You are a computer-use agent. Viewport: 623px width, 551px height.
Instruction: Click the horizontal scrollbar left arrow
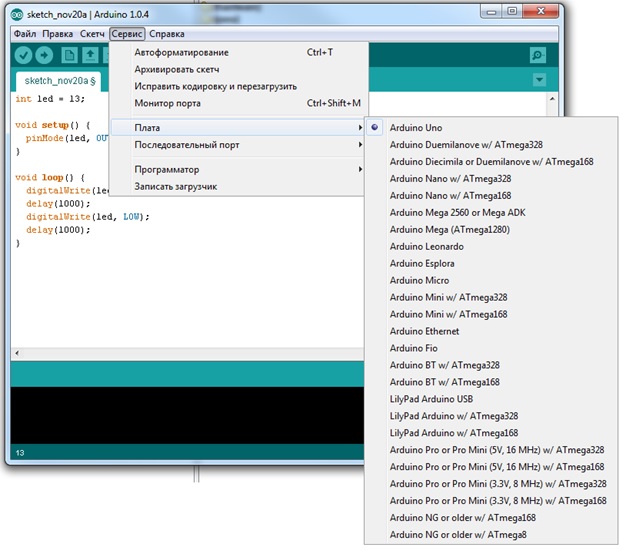click(x=17, y=353)
